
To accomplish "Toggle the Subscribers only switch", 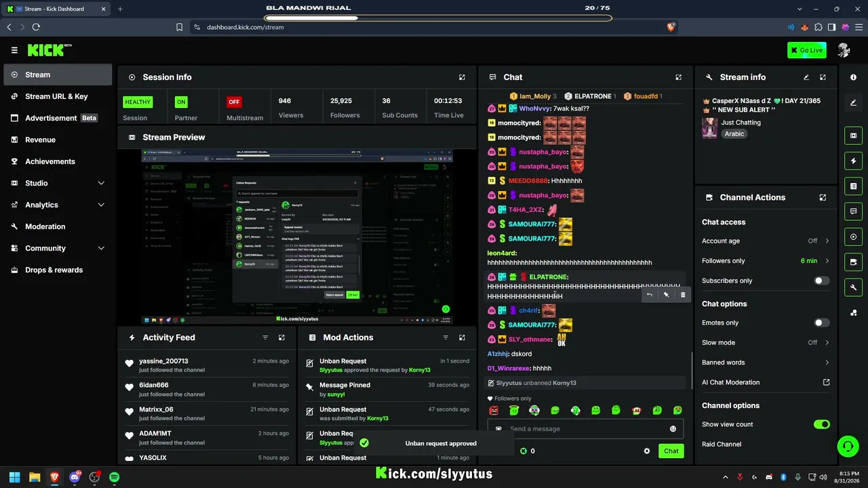I will point(822,281).
